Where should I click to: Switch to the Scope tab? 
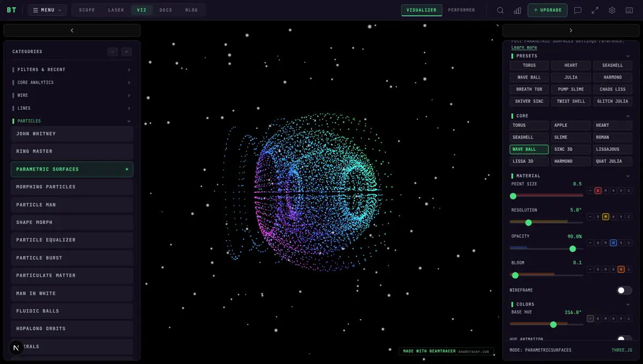87,10
